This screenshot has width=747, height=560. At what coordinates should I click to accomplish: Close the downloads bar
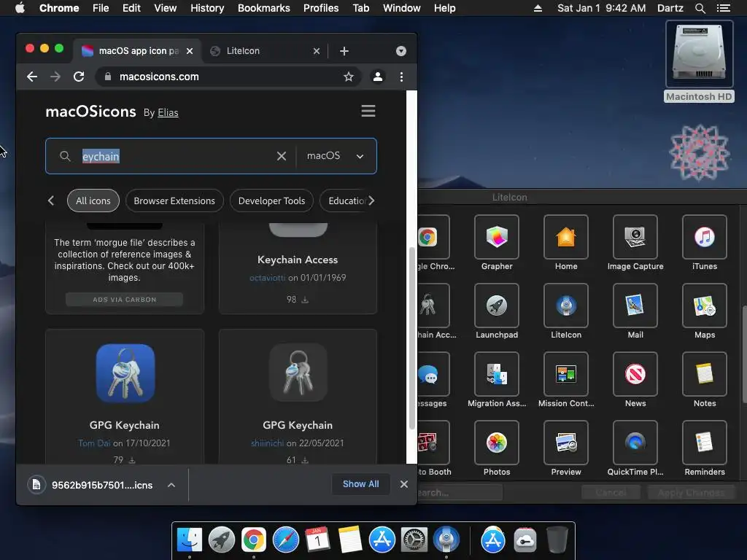404,484
